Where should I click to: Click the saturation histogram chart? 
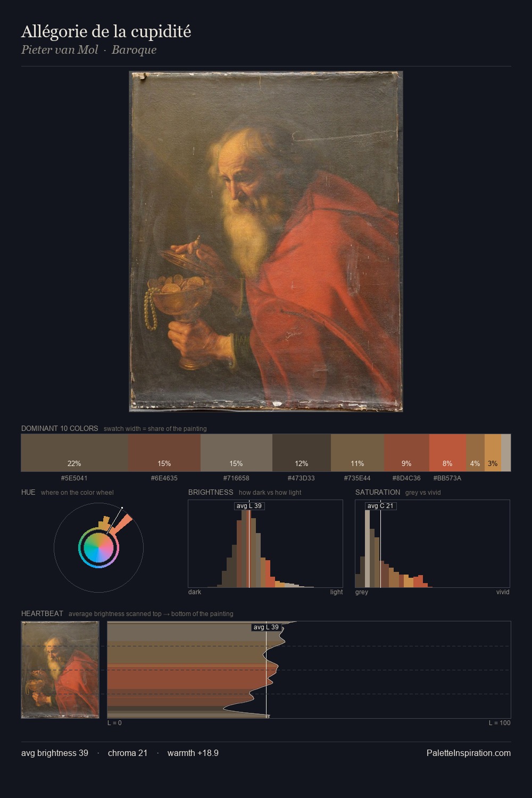click(x=433, y=544)
